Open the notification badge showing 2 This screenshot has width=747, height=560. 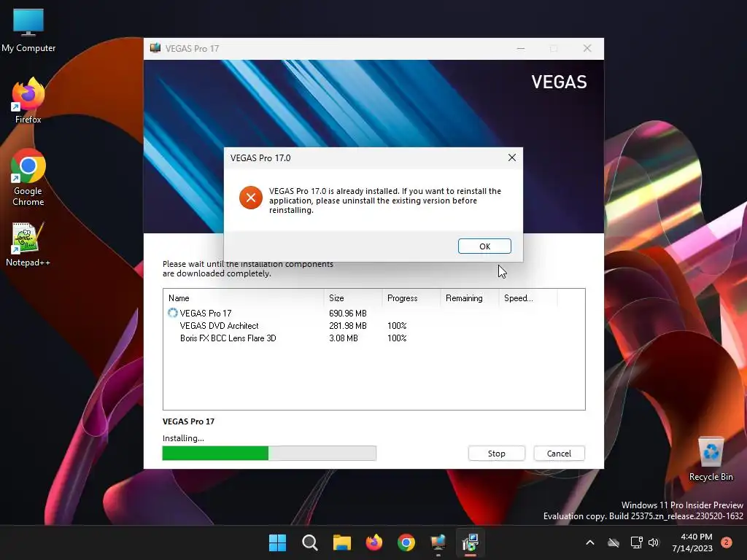(727, 542)
